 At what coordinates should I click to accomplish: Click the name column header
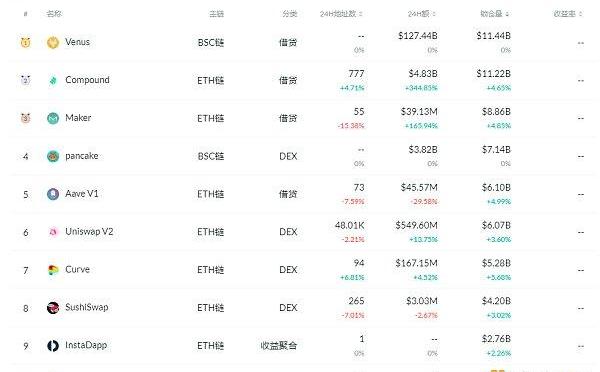(54, 14)
